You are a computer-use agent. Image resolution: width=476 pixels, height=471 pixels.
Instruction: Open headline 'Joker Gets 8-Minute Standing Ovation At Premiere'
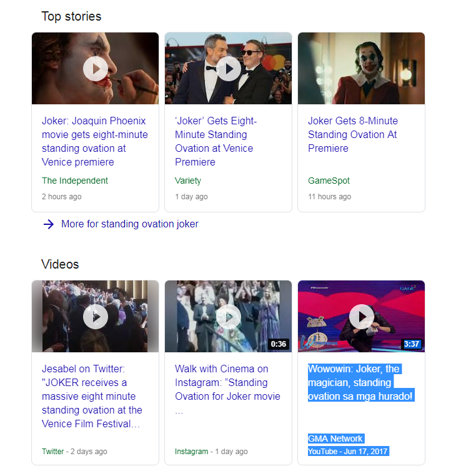(x=353, y=134)
